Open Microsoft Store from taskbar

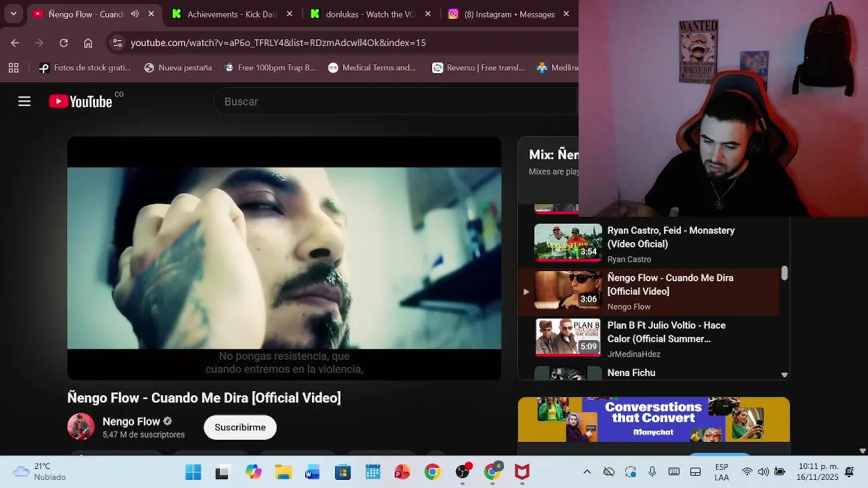click(x=342, y=472)
